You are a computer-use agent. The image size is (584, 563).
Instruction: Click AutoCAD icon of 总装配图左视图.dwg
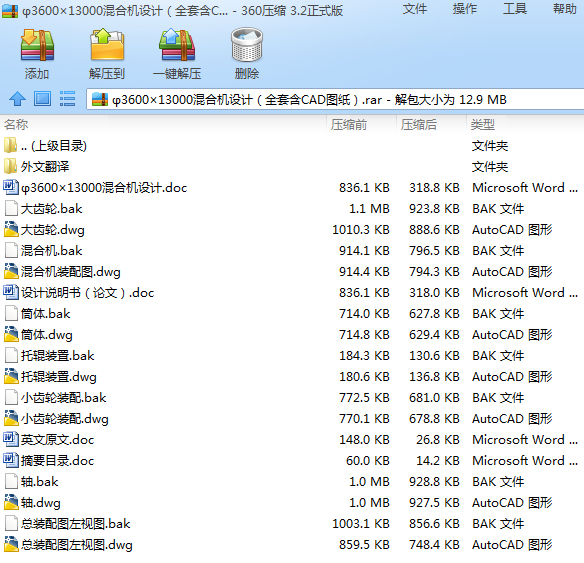(x=11, y=544)
